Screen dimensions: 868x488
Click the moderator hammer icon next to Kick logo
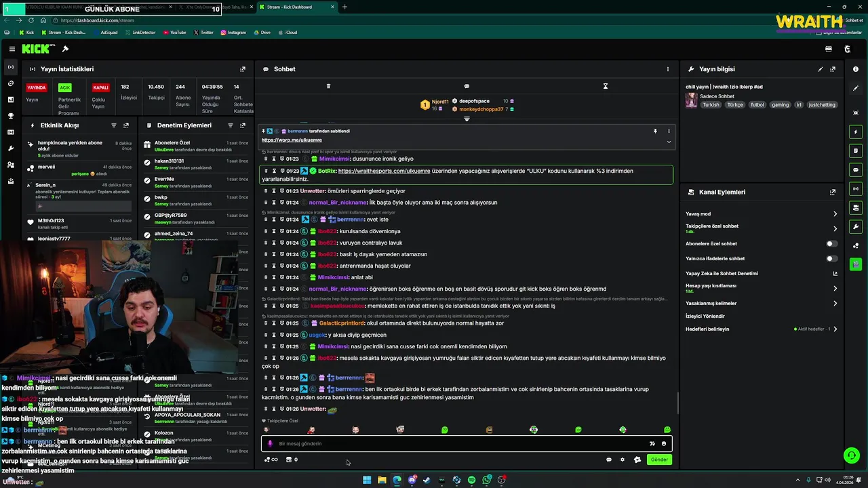[x=65, y=49]
